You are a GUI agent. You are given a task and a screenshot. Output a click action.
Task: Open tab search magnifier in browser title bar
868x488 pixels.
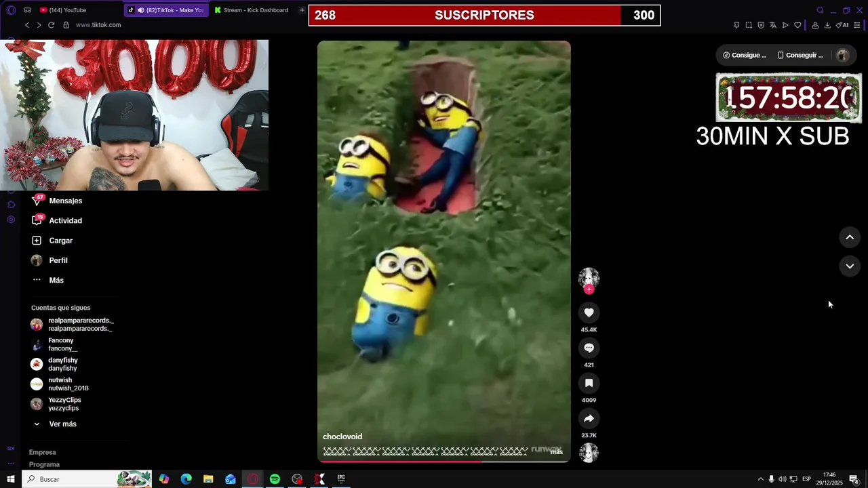click(x=820, y=10)
